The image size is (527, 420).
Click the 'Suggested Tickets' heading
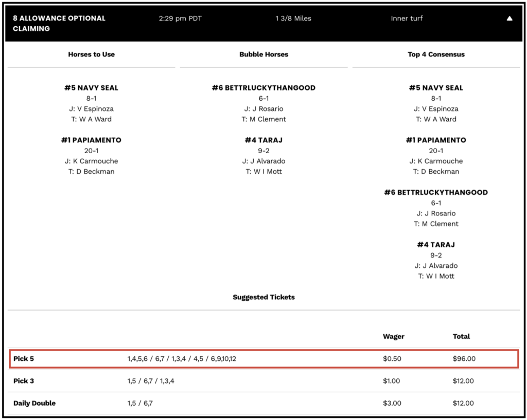pos(264,297)
